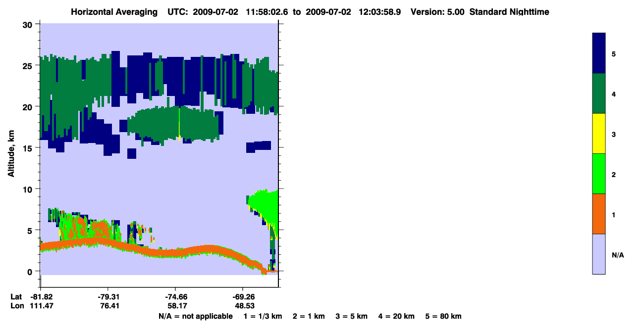Click the '4 = 20 km' legend entry
Image resolution: width=644 pixels, height=330 pixels.
point(396,316)
